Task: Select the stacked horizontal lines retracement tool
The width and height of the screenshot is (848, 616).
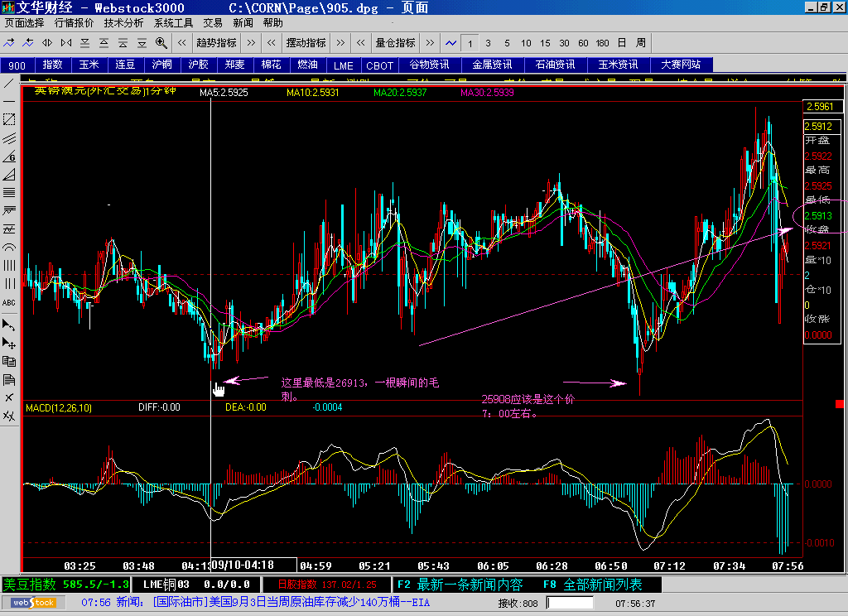Action: 8,193
